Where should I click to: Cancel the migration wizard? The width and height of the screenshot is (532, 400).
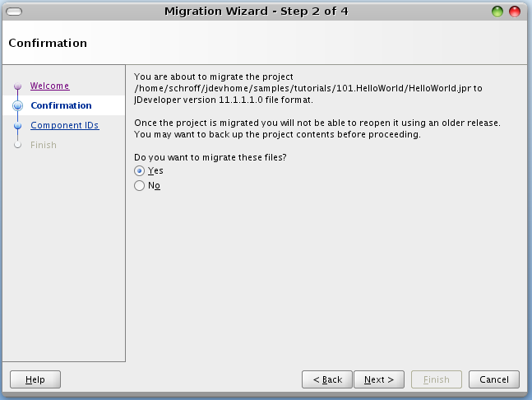[x=494, y=379]
